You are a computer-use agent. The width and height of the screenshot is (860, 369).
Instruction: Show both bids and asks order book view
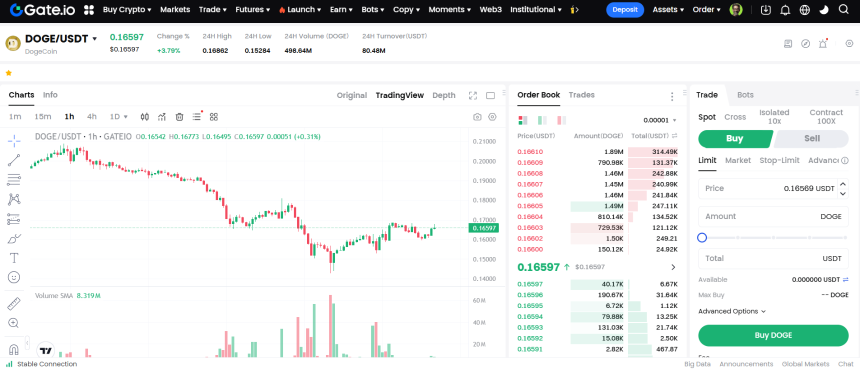pos(523,120)
